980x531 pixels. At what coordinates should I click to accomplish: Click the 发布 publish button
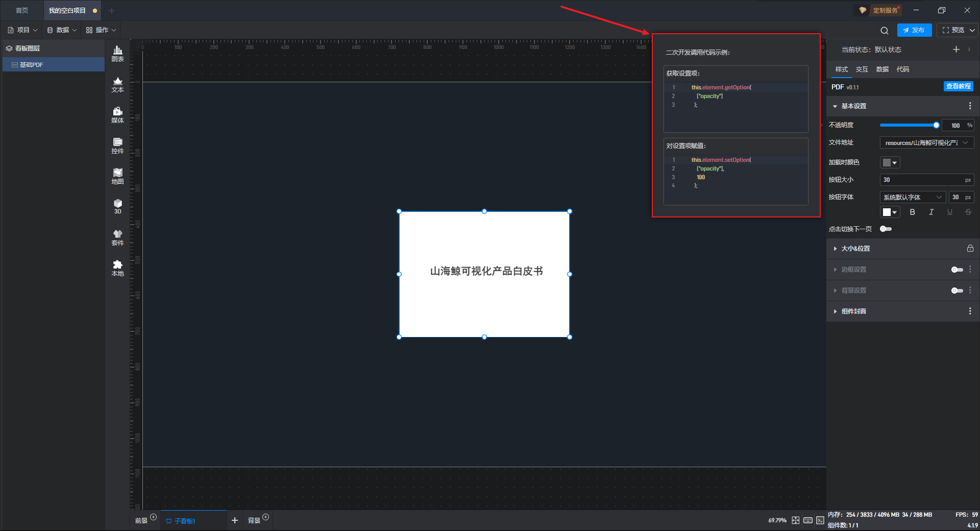[x=914, y=30]
